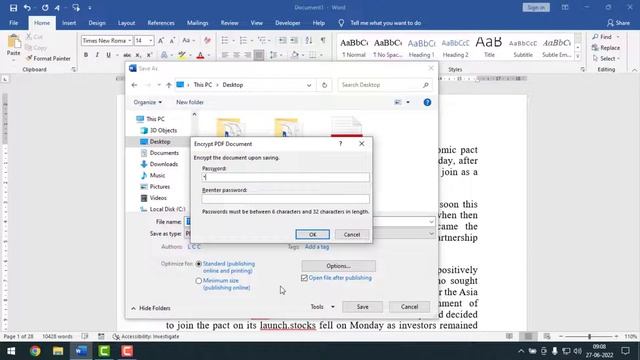Click Italic in the Word ribbon
640x360 pixels.
tap(97, 55)
